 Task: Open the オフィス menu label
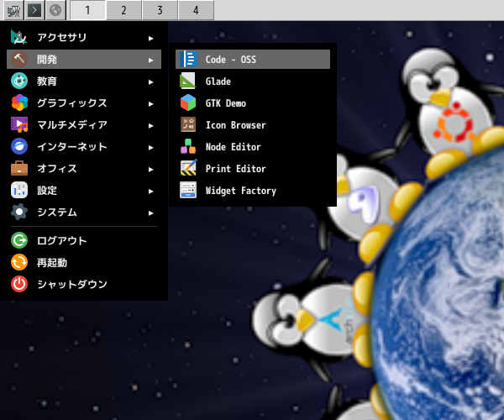(57, 168)
